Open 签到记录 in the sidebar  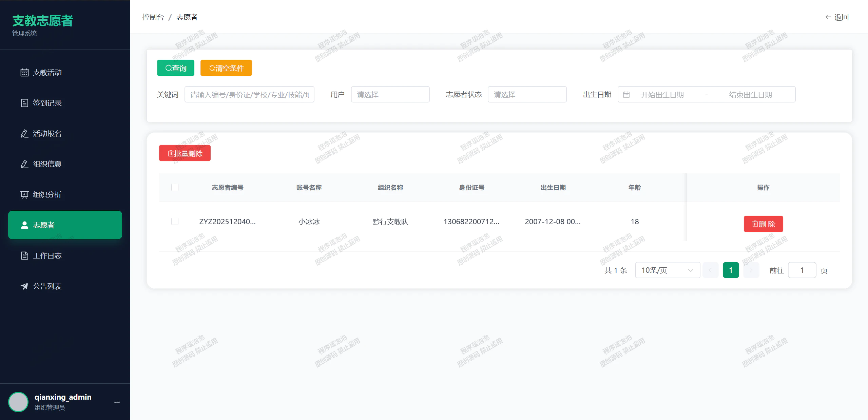(x=65, y=103)
